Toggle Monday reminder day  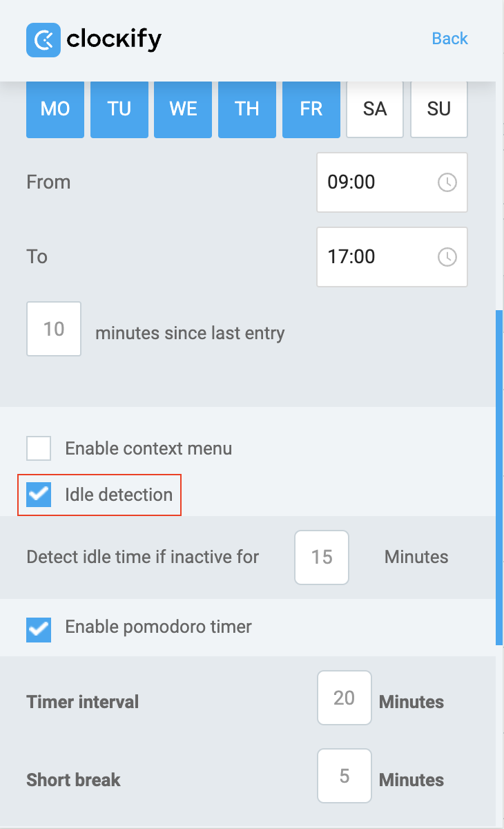(55, 109)
